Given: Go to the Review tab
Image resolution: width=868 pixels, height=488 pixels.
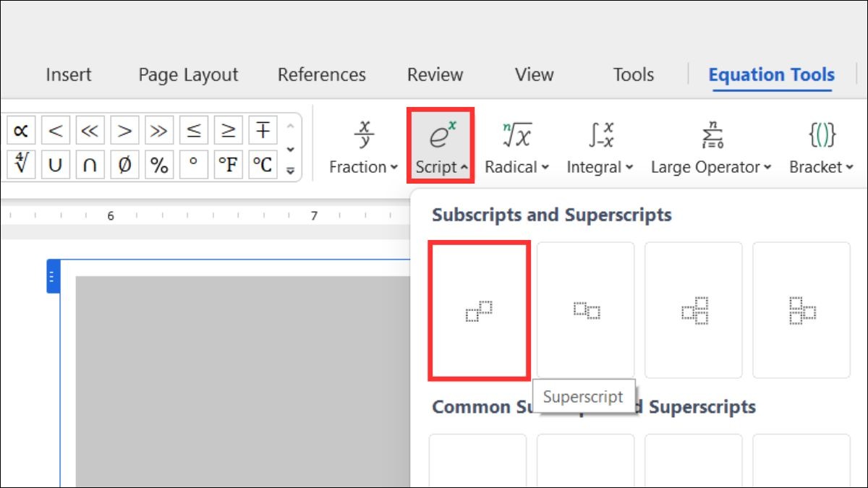Looking at the screenshot, I should point(435,74).
